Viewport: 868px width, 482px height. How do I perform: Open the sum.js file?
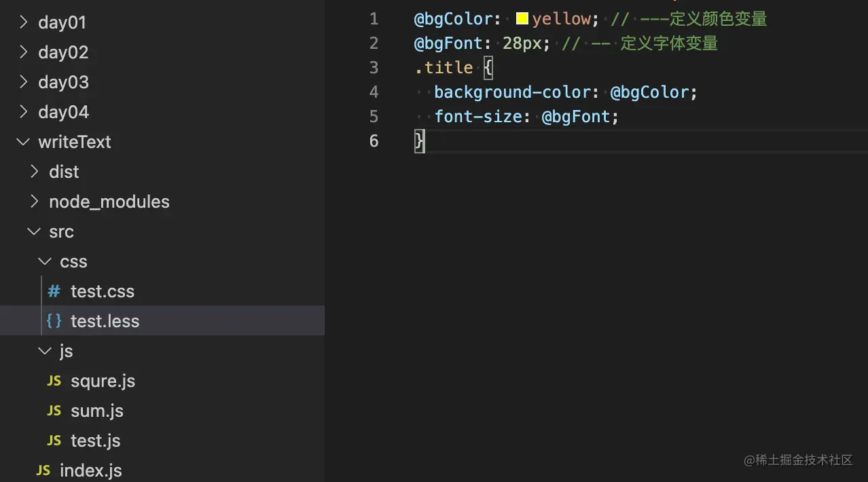pos(97,411)
